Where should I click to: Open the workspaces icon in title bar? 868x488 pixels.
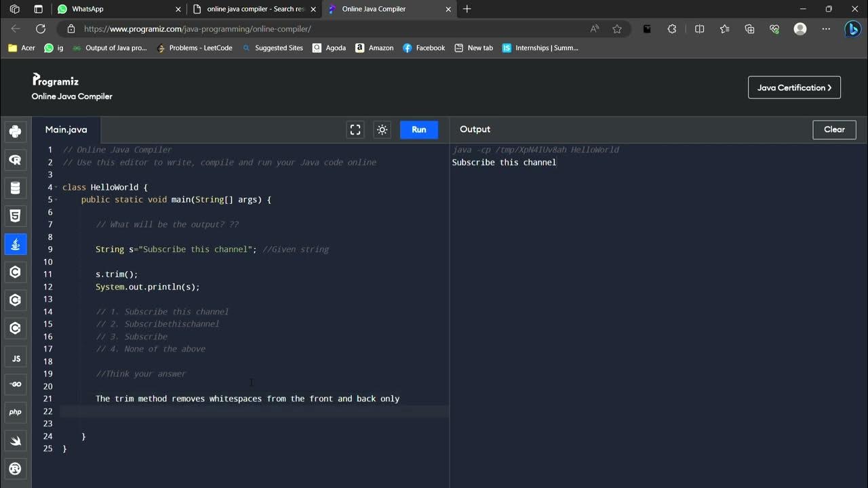15,9
